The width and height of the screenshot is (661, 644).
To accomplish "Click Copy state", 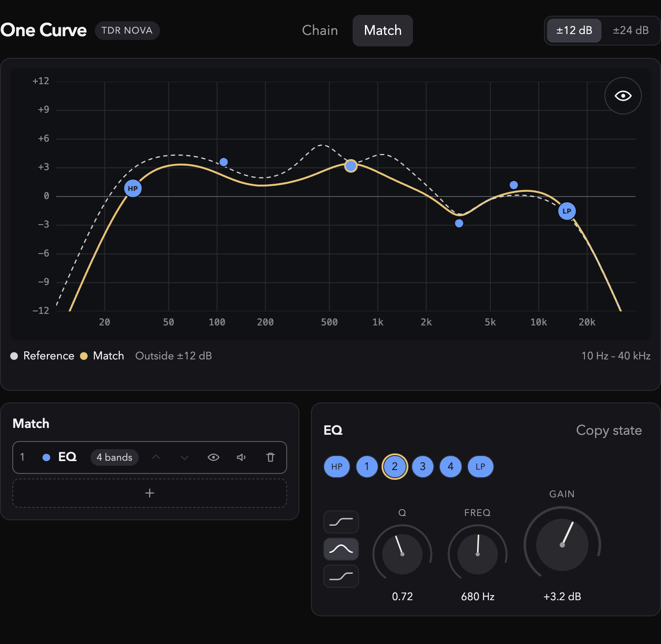I will [609, 430].
